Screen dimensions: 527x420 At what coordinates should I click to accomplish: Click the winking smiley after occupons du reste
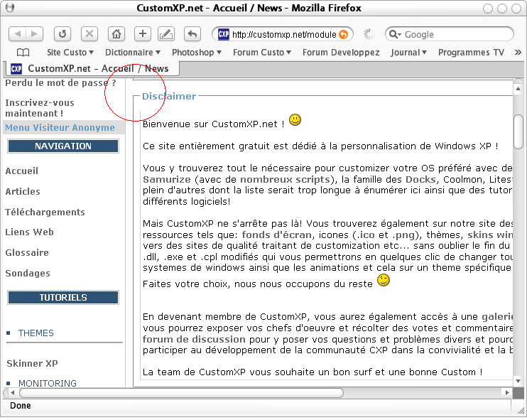tap(384, 280)
